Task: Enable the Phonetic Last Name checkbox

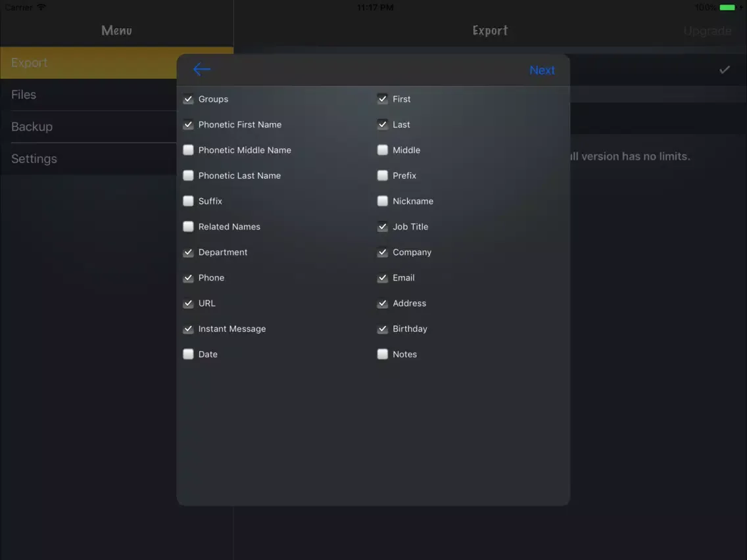Action: (188, 175)
